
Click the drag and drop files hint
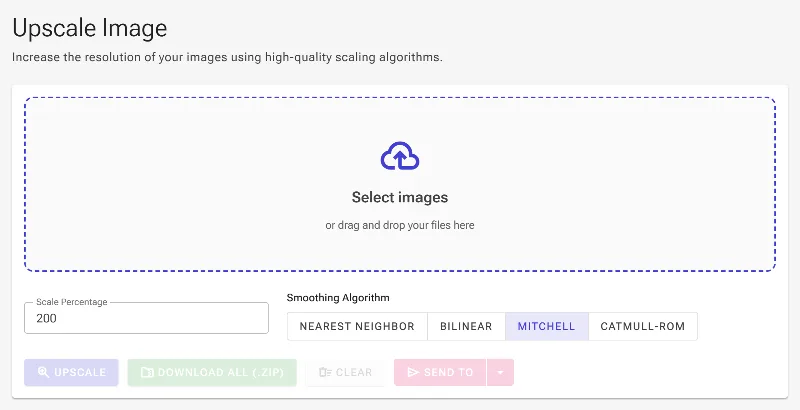point(400,225)
